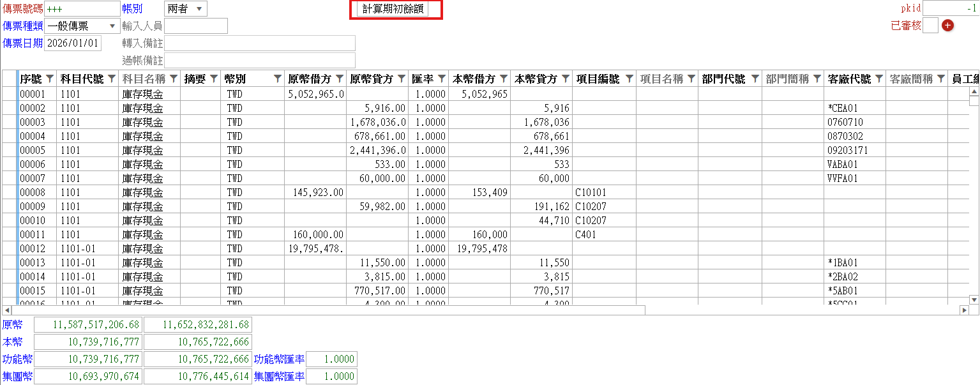Click customer code VABA01 cell
980x385 pixels.
[x=855, y=164]
